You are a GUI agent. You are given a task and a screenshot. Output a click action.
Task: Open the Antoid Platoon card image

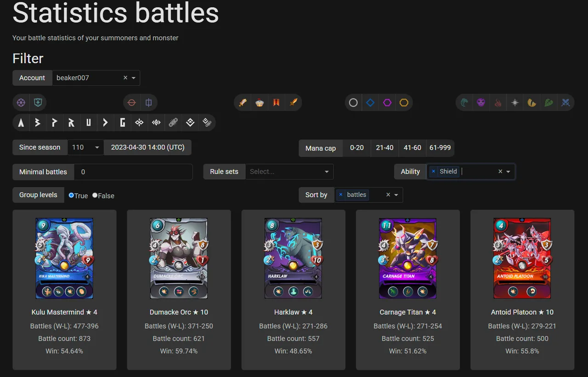click(x=522, y=258)
